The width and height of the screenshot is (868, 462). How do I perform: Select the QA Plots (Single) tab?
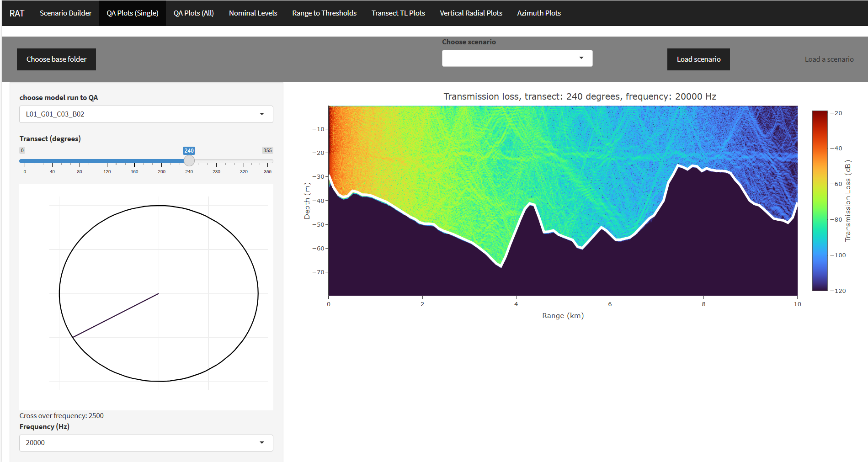[133, 13]
